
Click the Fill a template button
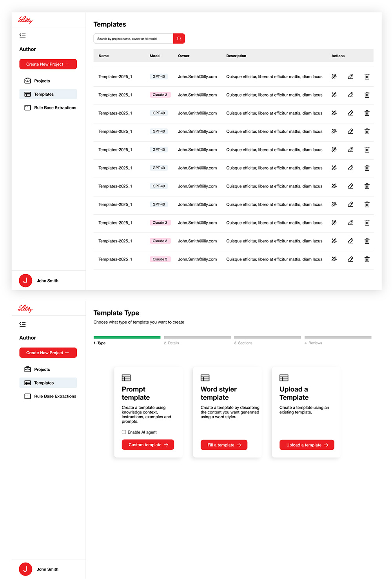(x=224, y=445)
